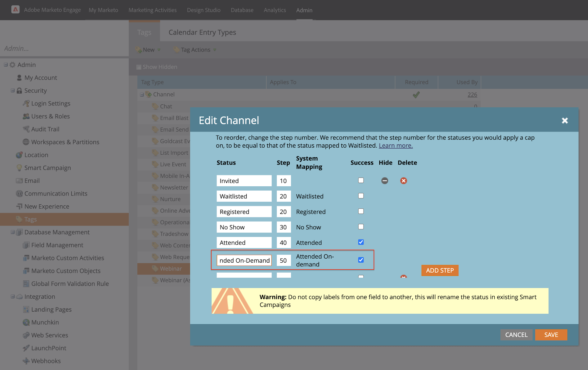
Task: Toggle Success checkbox for No Show status
Action: tap(361, 227)
